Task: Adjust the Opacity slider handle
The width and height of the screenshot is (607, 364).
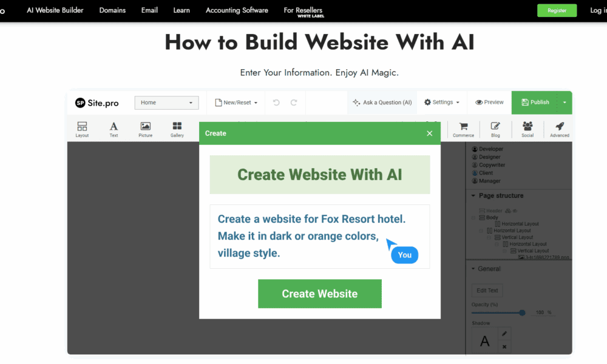Action: (x=522, y=312)
